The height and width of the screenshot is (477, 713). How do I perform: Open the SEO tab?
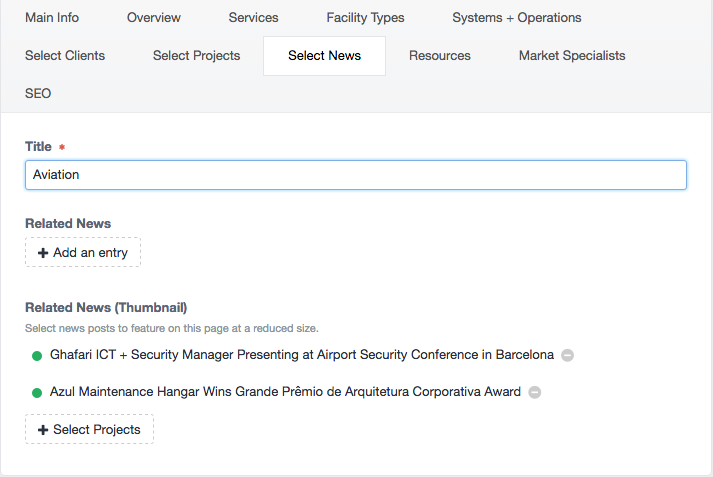point(38,94)
